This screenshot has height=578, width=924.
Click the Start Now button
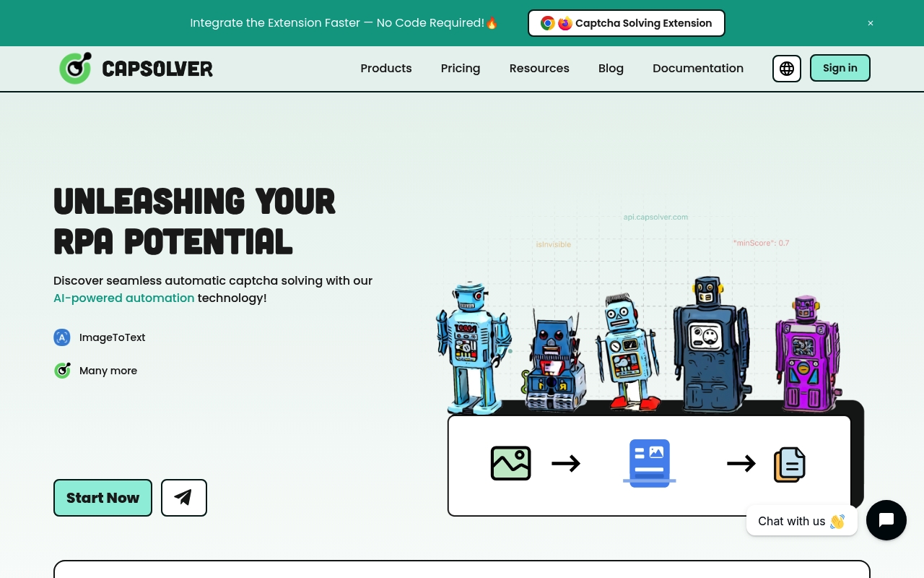tap(103, 498)
